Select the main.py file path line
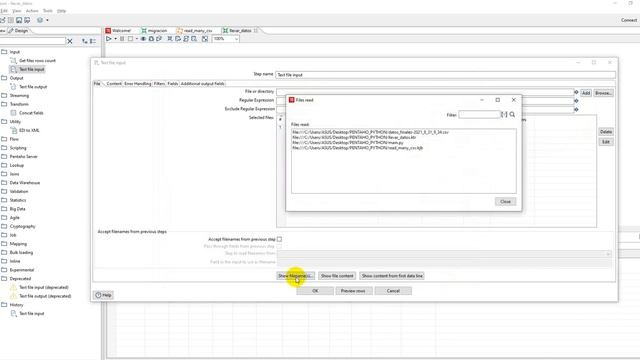Screen dimensions: 640x360 (348, 143)
